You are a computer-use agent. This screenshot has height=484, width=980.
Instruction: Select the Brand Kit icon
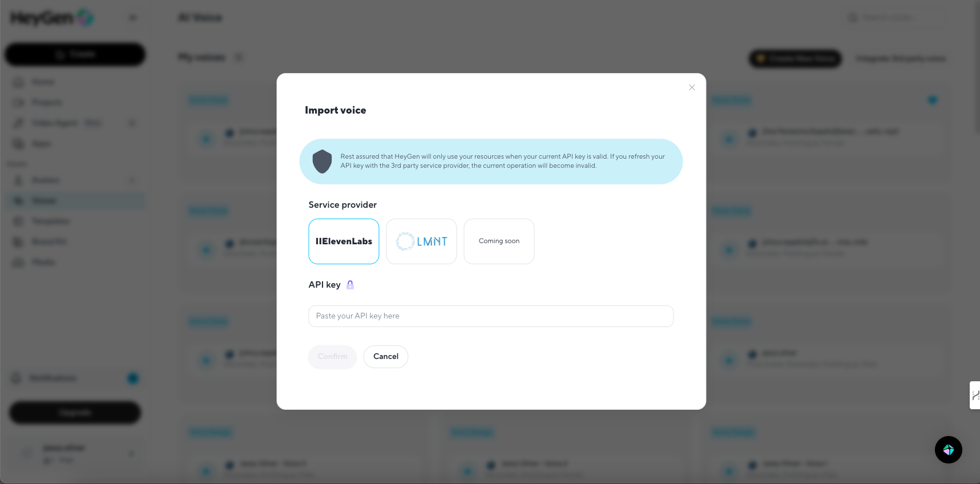click(x=18, y=241)
